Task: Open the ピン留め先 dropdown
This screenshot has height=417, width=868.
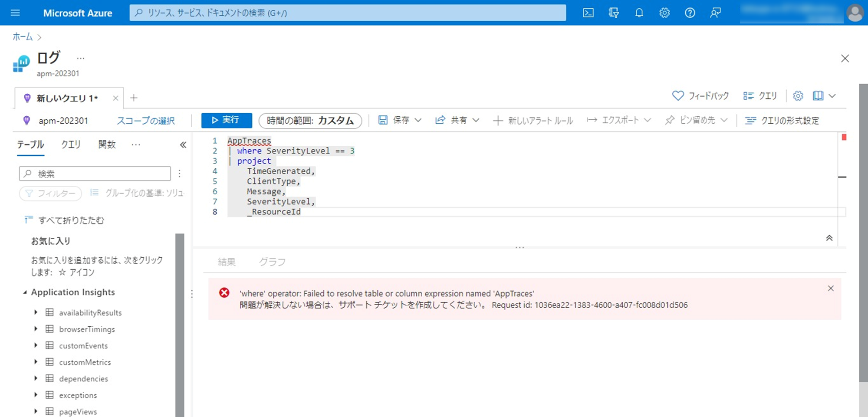Action: (x=696, y=120)
